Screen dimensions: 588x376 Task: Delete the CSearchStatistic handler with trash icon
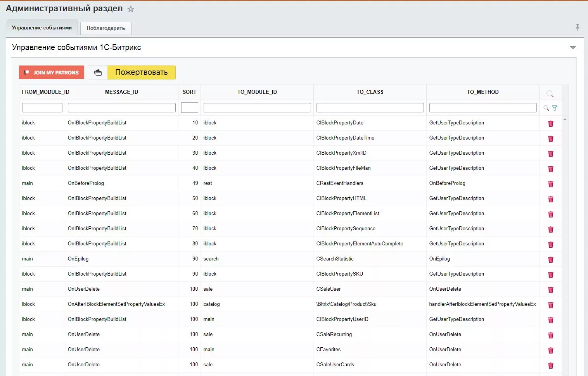pyautogui.click(x=550, y=260)
